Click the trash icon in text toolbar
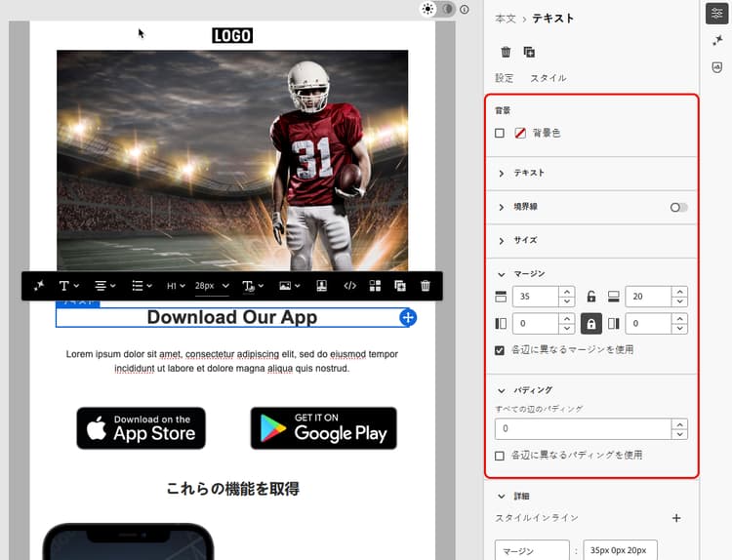This screenshot has height=560, width=732. pos(426,286)
